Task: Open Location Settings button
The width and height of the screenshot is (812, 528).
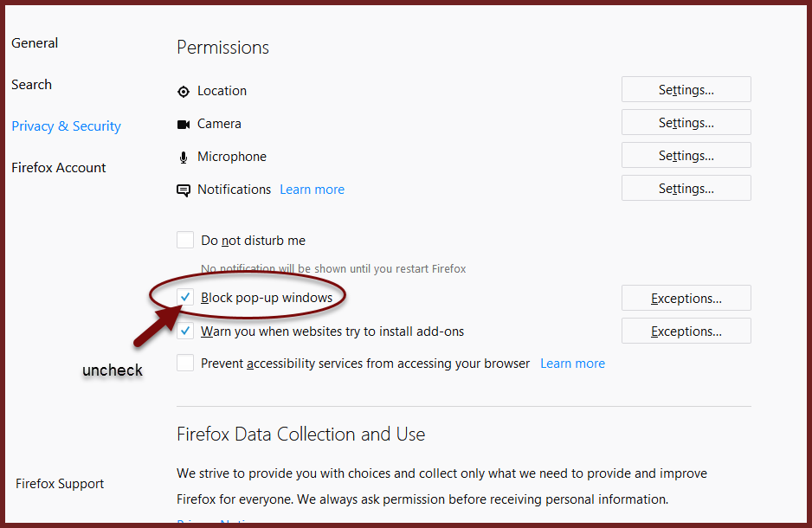Action: click(686, 89)
